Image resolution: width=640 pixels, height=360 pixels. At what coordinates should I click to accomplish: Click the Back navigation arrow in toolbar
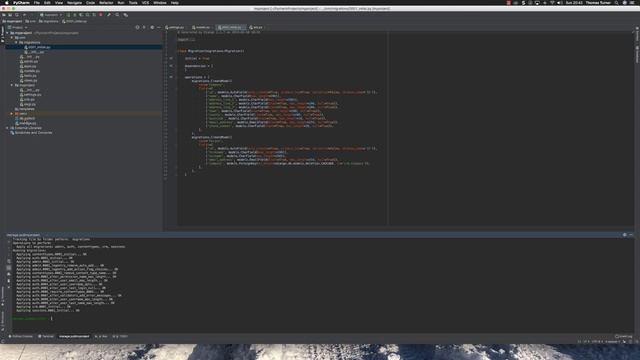pos(24,15)
